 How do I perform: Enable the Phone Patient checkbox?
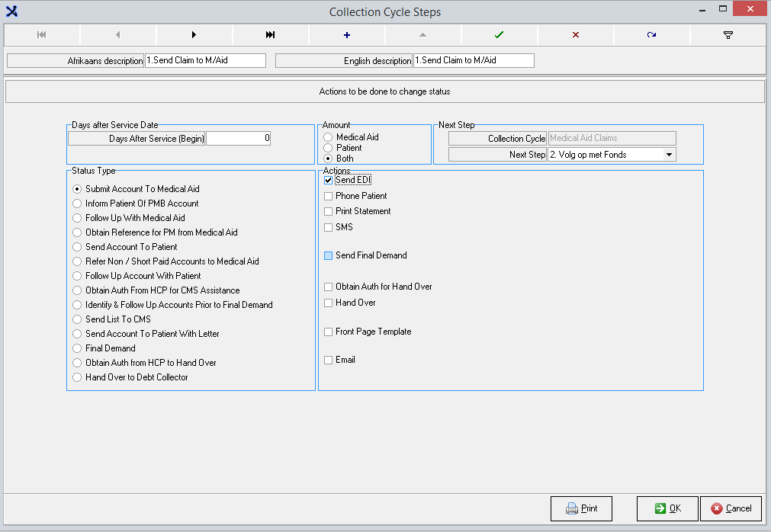[x=329, y=196]
